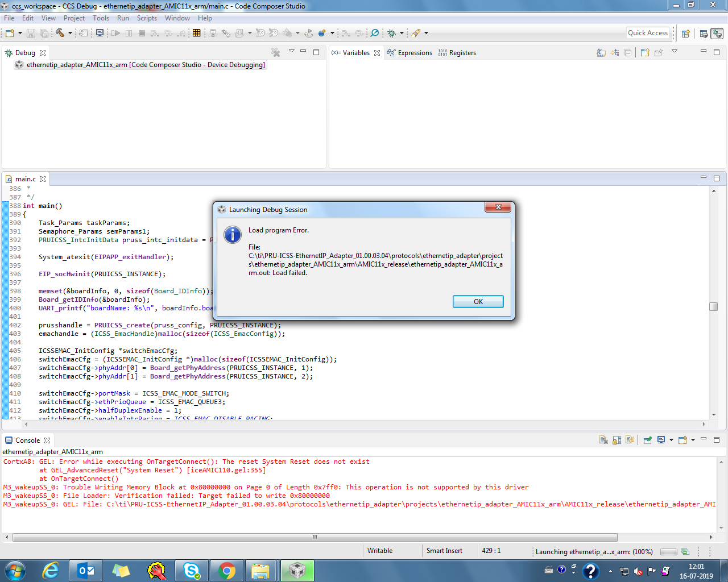Select the Variables tab
This screenshot has height=582, width=728.
356,53
